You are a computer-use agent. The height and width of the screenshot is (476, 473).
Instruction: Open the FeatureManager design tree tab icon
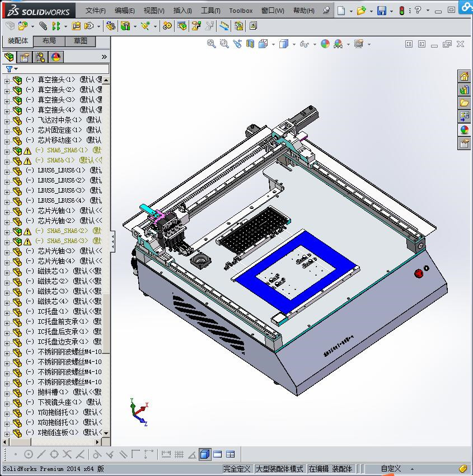point(9,57)
